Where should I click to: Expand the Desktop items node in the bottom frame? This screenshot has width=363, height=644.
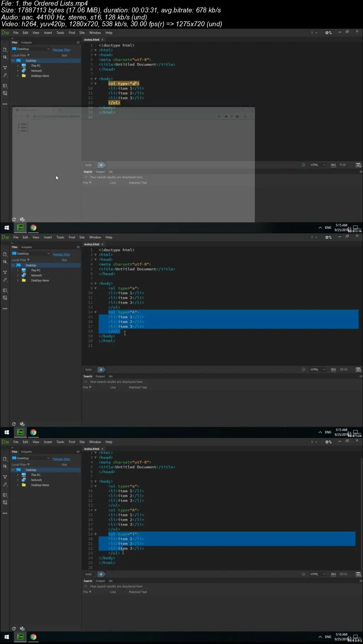(x=18, y=485)
